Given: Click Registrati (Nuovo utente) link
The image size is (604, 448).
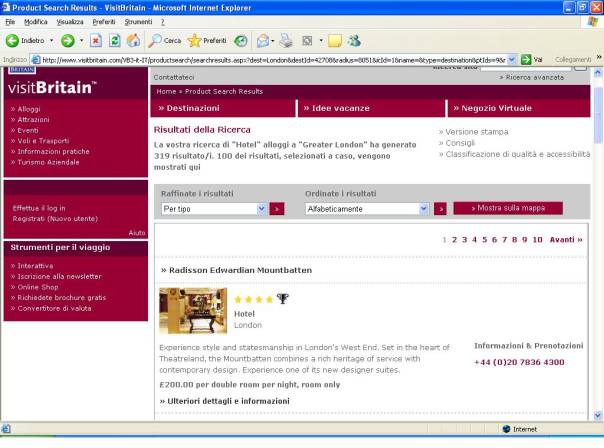Looking at the screenshot, I should (x=55, y=218).
